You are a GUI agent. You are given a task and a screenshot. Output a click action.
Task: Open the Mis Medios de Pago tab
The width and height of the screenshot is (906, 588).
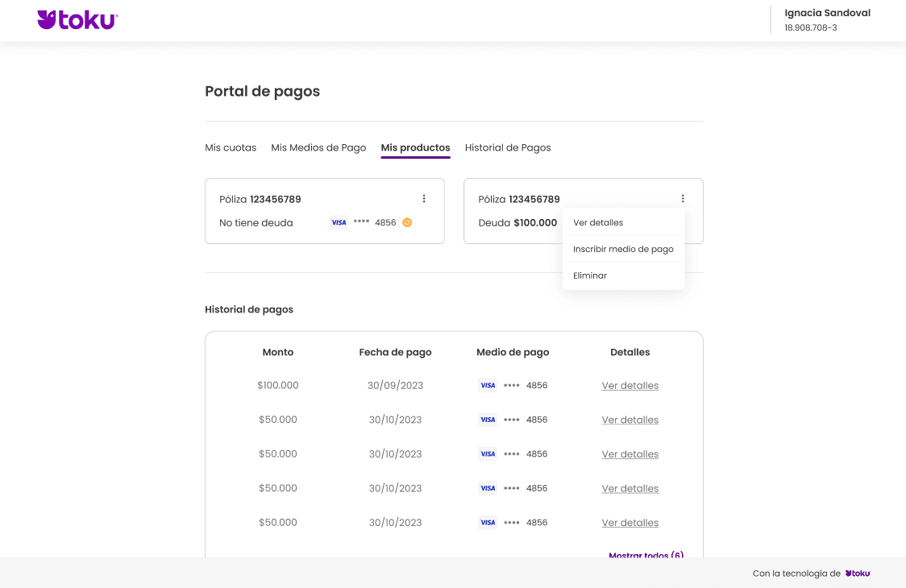point(318,148)
